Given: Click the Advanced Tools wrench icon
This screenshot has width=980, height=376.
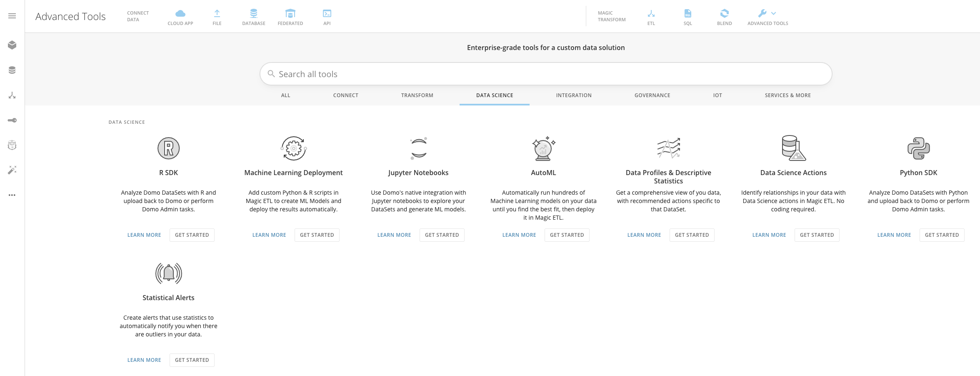Looking at the screenshot, I should pyautogui.click(x=762, y=13).
